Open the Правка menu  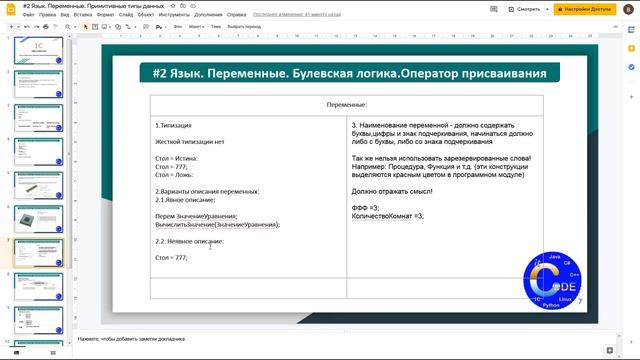[x=47, y=15]
